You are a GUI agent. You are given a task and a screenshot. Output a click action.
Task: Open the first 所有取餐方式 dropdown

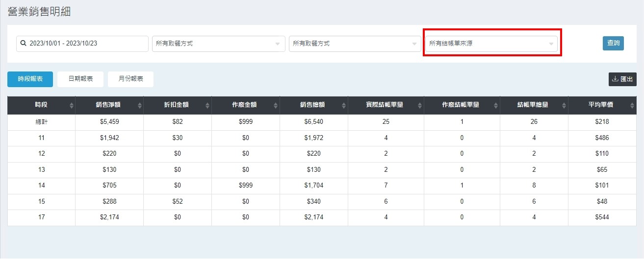point(218,44)
